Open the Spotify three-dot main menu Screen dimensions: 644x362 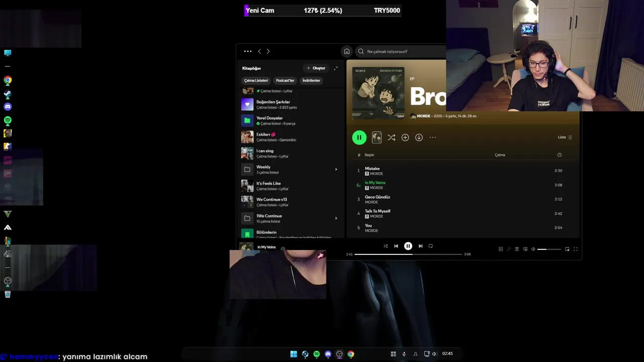coord(248,51)
